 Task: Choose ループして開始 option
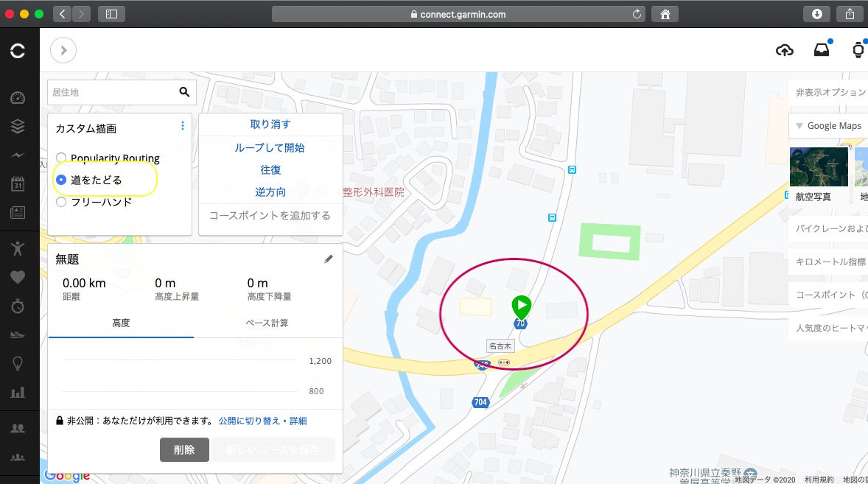point(270,147)
